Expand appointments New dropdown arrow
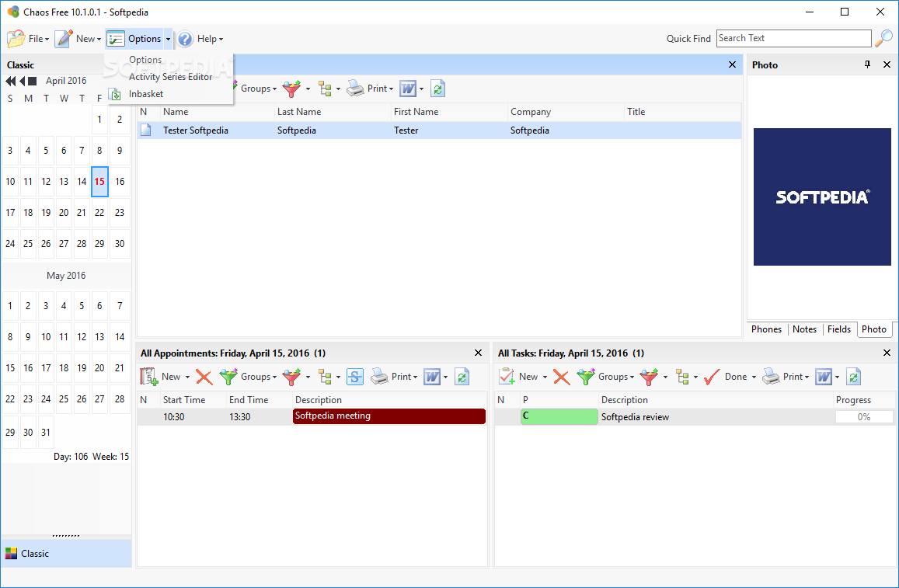Viewport: 899px width, 588px height. (187, 377)
